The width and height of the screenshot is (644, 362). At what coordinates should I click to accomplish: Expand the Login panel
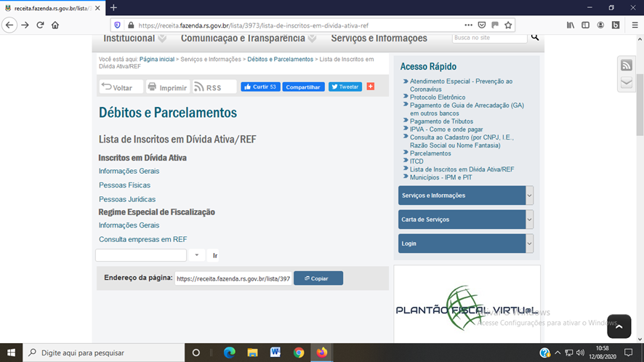click(x=529, y=244)
